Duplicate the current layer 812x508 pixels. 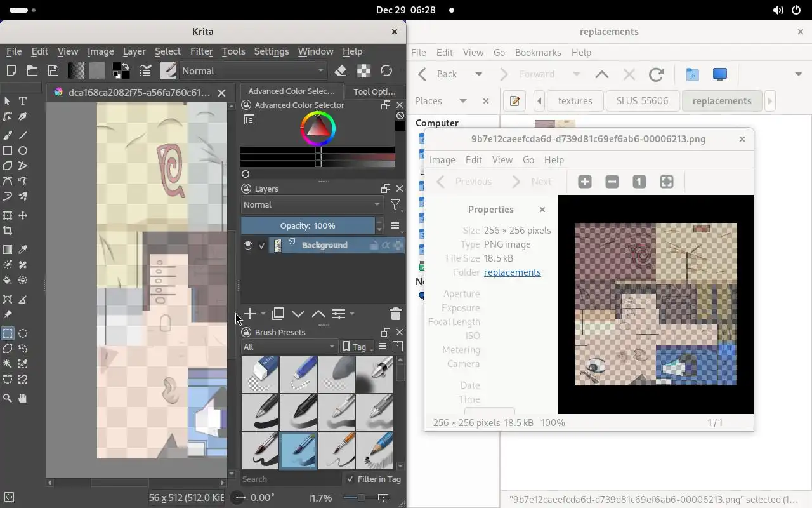click(277, 314)
